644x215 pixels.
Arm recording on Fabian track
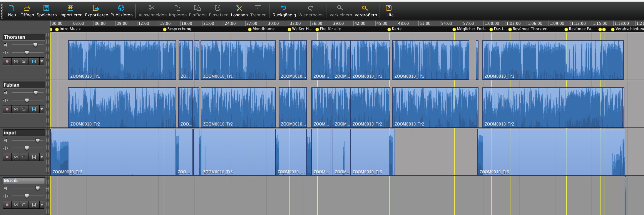point(7,109)
